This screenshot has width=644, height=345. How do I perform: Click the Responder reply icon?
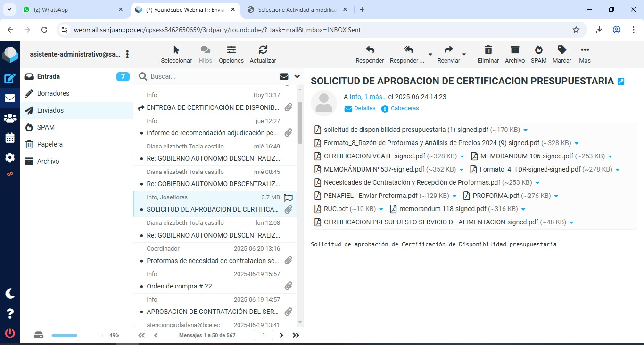[370, 50]
